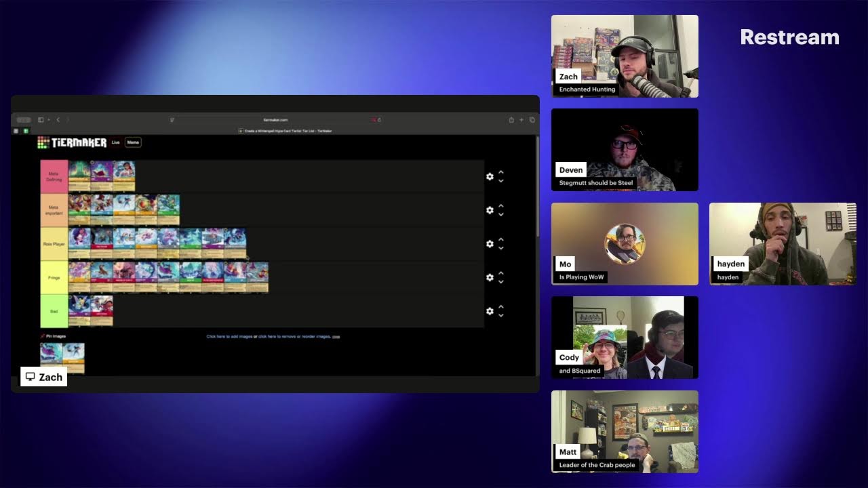Click 'click here to remove or reorder images' link
The width and height of the screenshot is (868, 488).
point(294,336)
